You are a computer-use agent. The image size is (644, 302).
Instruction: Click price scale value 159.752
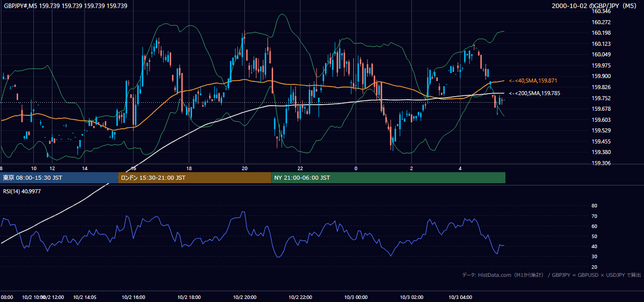601,98
